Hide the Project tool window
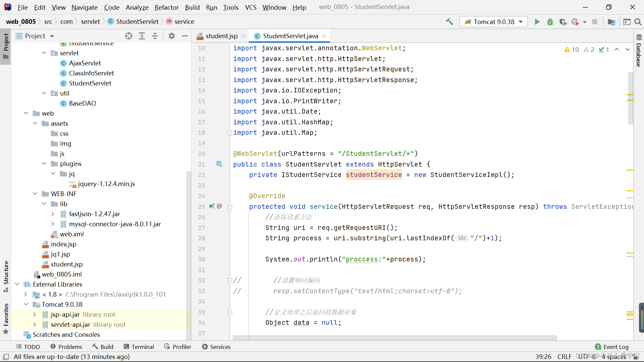This screenshot has height=362, width=644. coord(184,36)
